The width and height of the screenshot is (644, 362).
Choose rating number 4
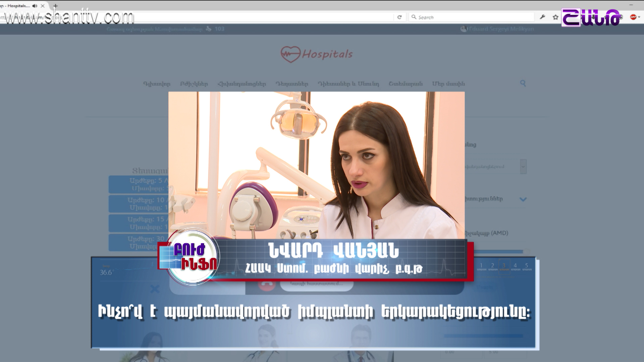click(515, 266)
